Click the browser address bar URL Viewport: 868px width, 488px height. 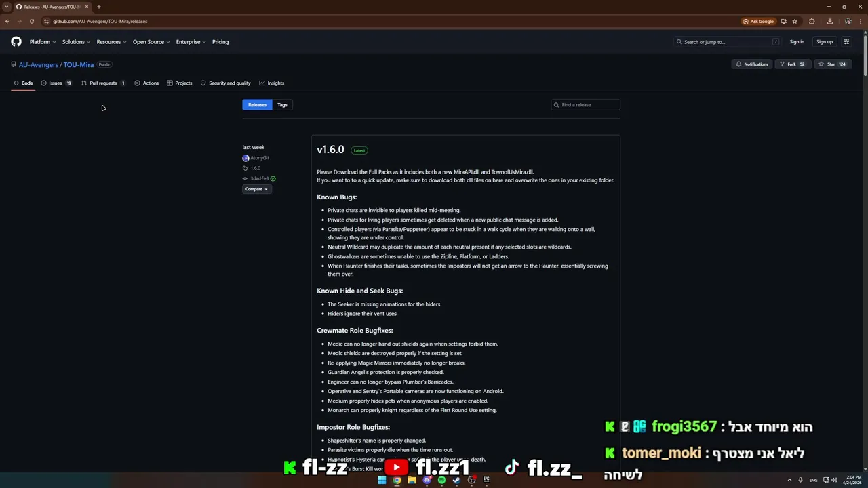100,21
